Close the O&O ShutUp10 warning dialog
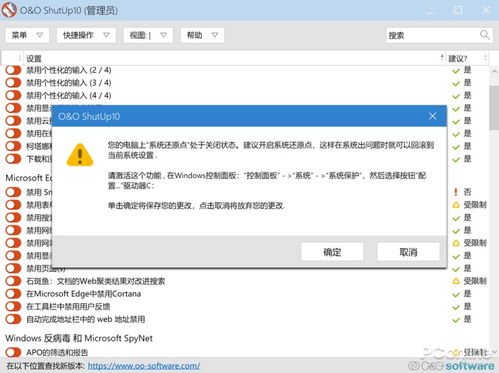 point(432,116)
